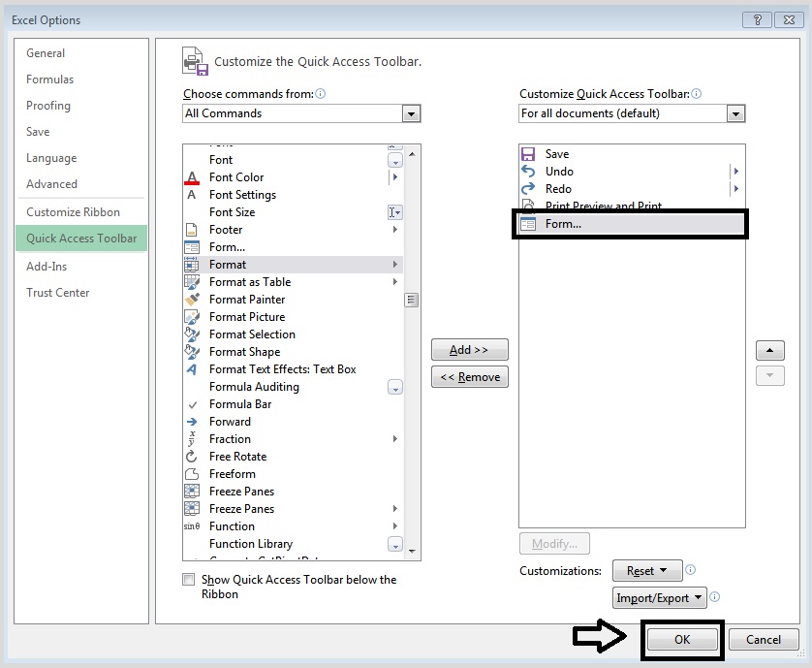Open the For all documents dropdown
Viewport: 812px width, 668px height.
(x=736, y=112)
